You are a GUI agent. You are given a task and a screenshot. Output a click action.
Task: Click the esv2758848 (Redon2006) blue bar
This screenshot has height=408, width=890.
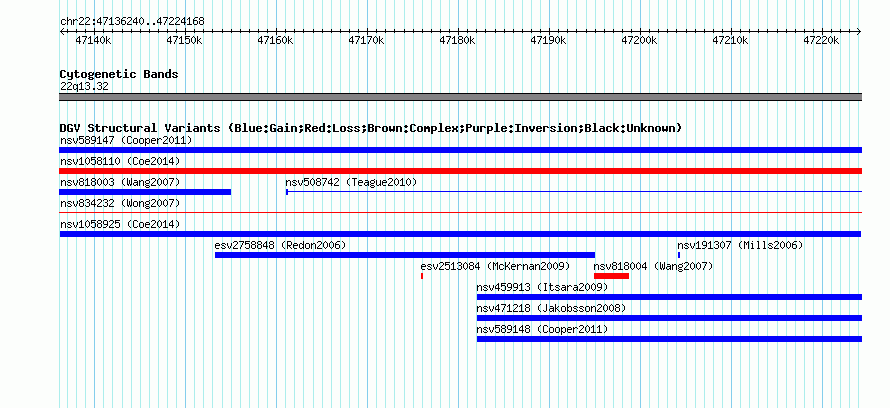click(x=405, y=255)
